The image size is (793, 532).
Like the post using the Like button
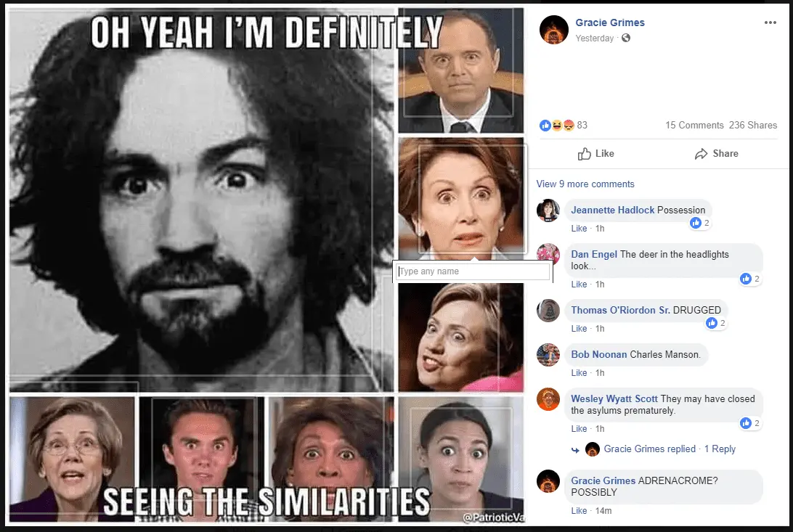point(596,154)
